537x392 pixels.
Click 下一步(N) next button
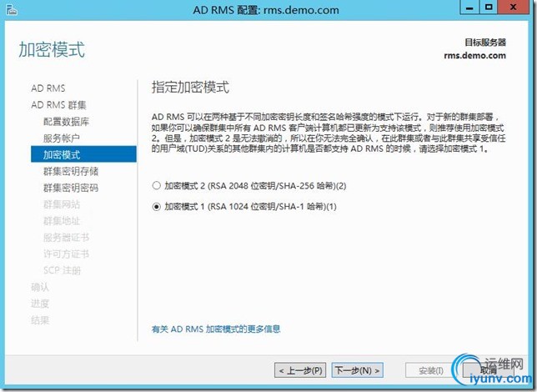point(357,370)
